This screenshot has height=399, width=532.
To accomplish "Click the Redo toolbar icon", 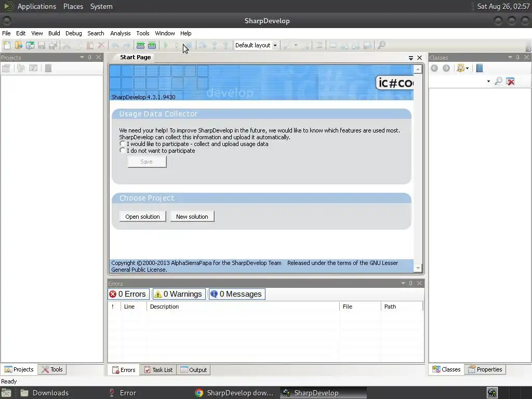I will click(x=127, y=45).
